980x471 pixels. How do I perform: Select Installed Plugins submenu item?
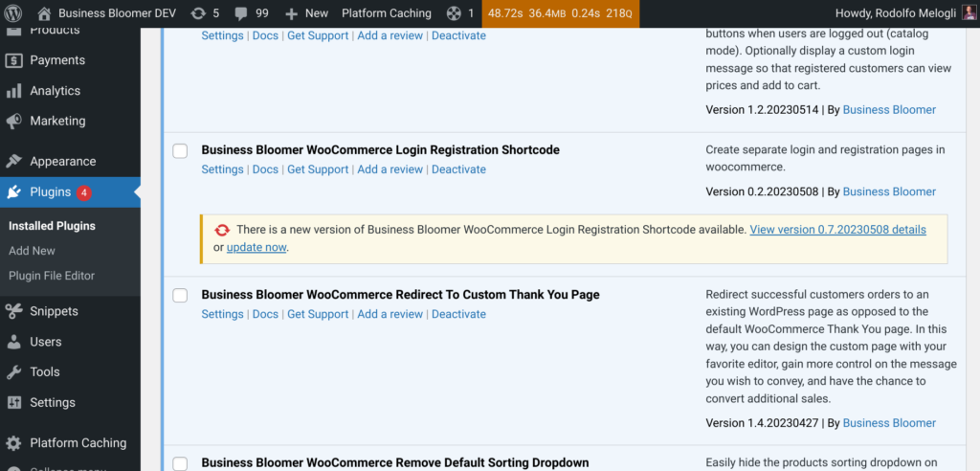[52, 226]
